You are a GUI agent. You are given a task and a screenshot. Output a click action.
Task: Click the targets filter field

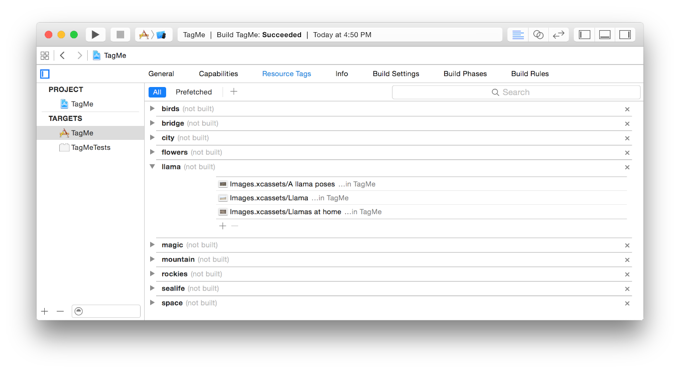[106, 311]
